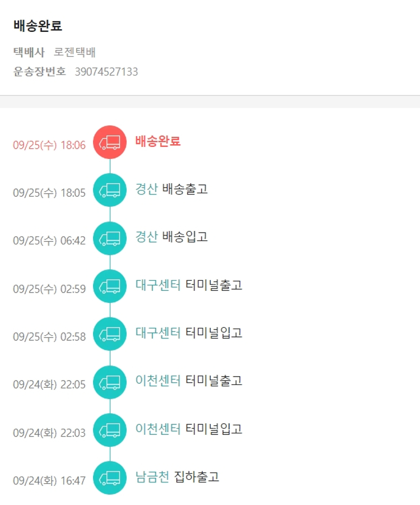Click the 09/24(화) 16:47 timestamp

[x=49, y=481]
